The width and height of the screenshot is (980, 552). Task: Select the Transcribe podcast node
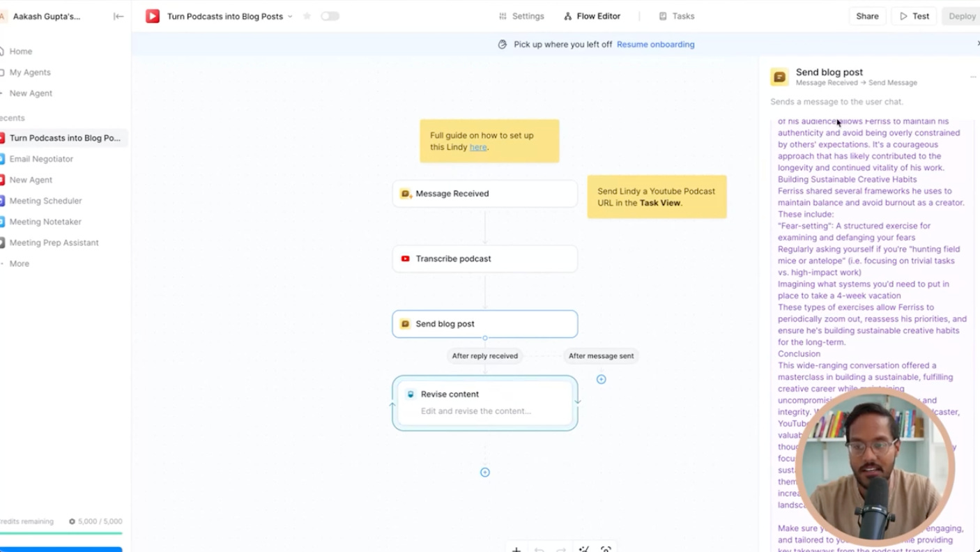485,259
